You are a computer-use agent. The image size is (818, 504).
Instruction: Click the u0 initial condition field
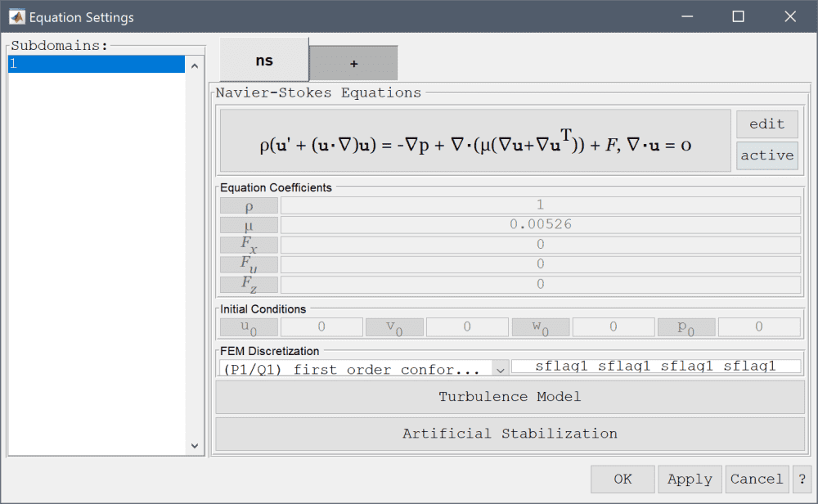pyautogui.click(x=321, y=327)
